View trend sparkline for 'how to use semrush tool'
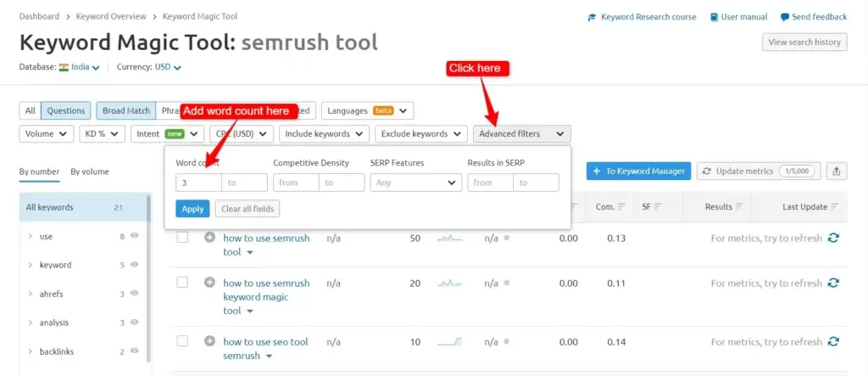This screenshot has height=376, width=868. coord(449,238)
